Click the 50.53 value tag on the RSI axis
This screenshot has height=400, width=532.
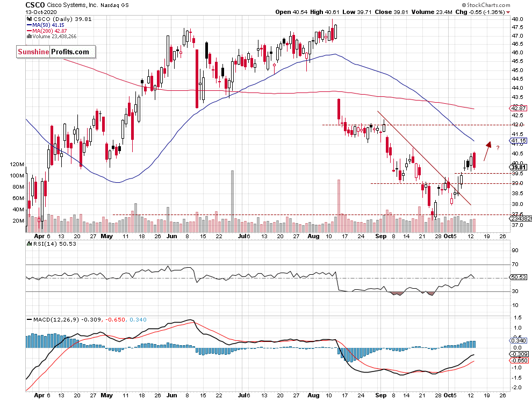pos(519,277)
